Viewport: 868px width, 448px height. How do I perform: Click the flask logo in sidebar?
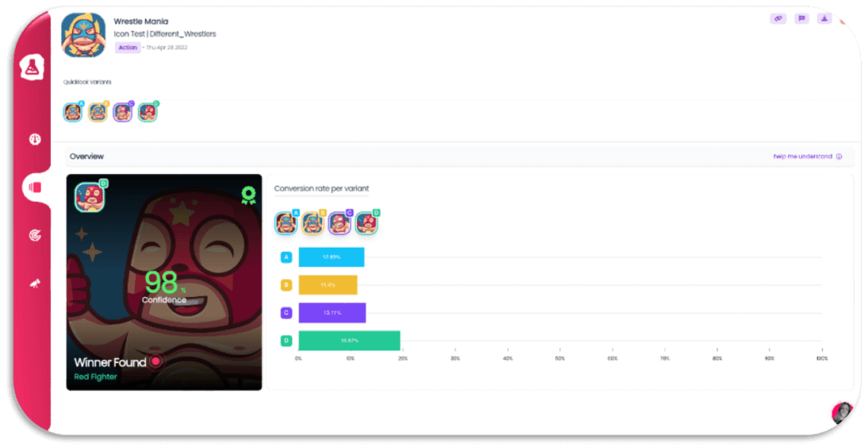(31, 67)
